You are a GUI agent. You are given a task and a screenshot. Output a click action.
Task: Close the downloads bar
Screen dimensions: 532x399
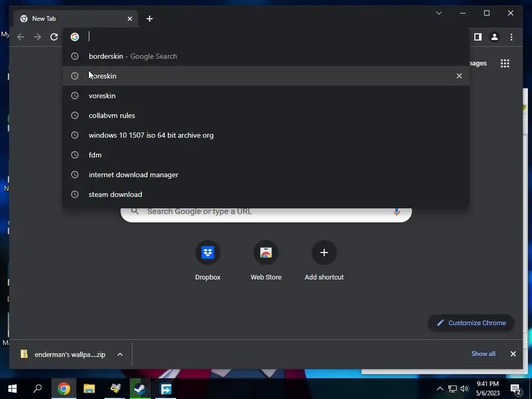pos(513,354)
